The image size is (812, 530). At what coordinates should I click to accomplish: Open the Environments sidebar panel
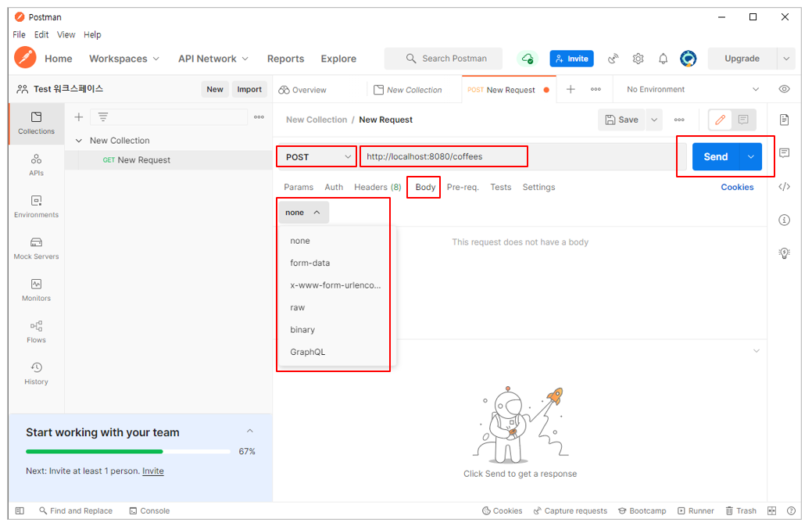(x=36, y=206)
